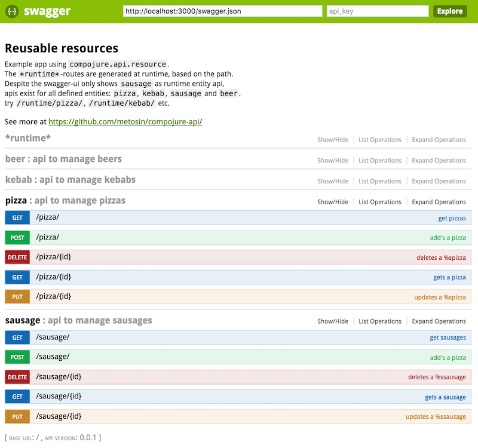
Task: Click the 'get pizzas' description
Action: click(452, 218)
